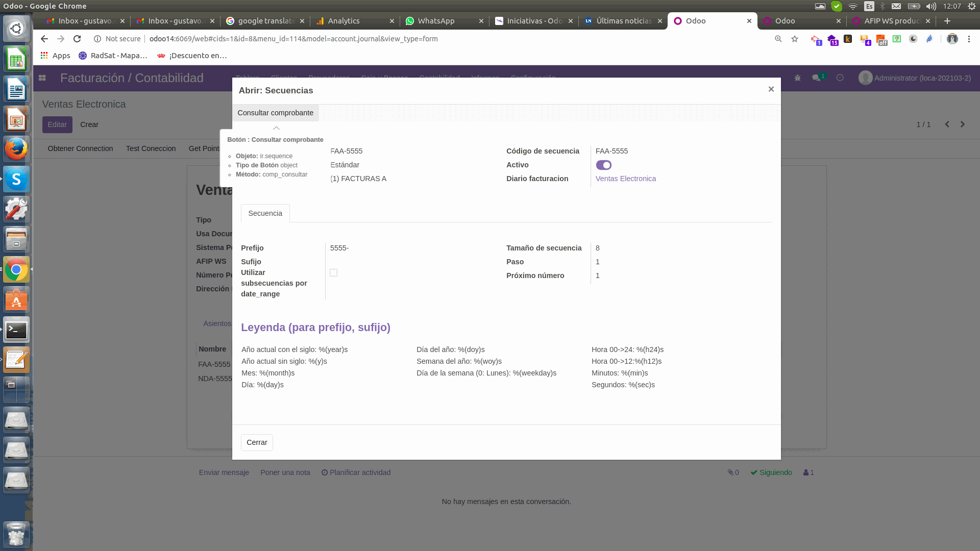Click the FAA-5555 row in the journal list

click(214, 364)
